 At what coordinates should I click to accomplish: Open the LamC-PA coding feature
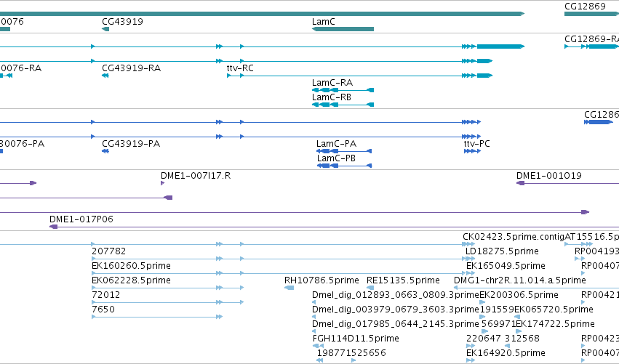pyautogui.click(x=344, y=151)
